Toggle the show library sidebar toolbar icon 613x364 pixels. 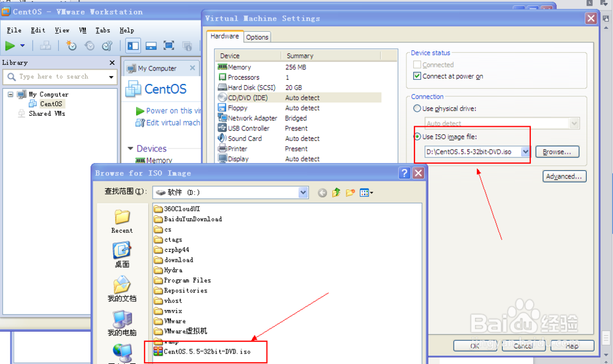(133, 46)
